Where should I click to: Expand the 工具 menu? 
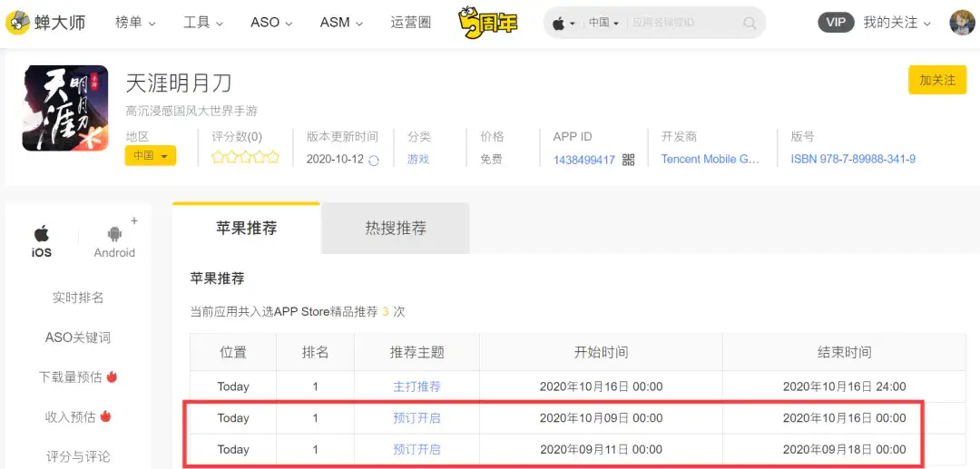pos(203,23)
